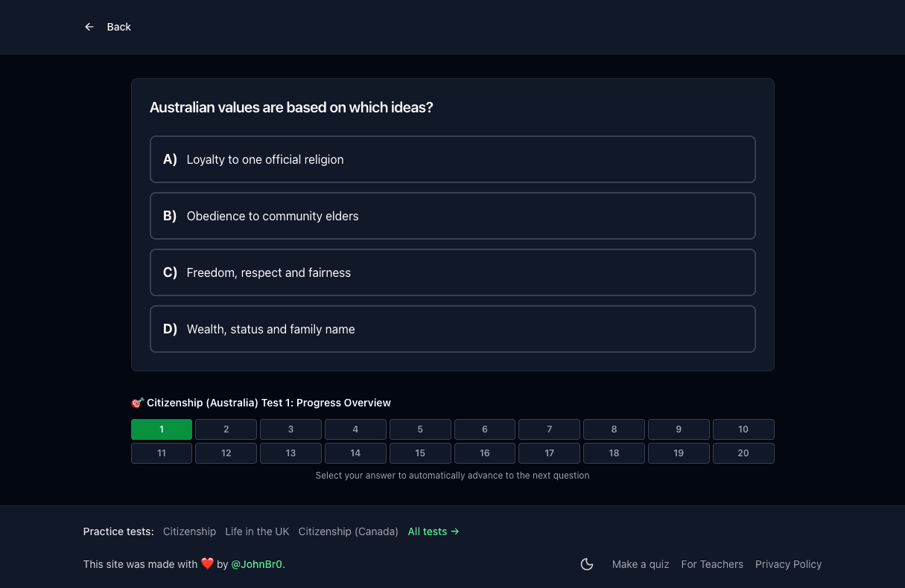Open the For Teachers link
The height and width of the screenshot is (588, 905).
tap(712, 564)
